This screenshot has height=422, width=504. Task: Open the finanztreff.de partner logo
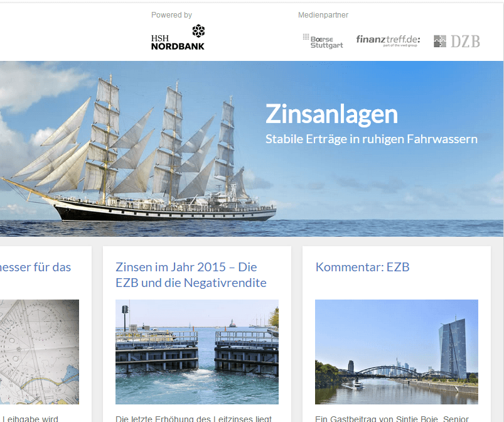[388, 41]
